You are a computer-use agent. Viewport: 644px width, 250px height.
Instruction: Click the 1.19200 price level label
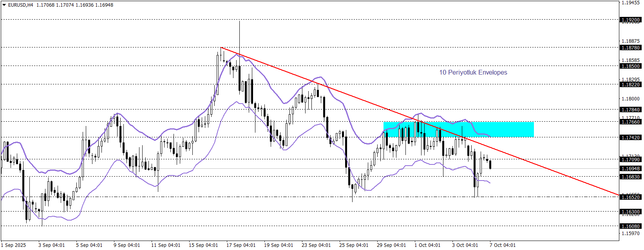pyautogui.click(x=631, y=20)
